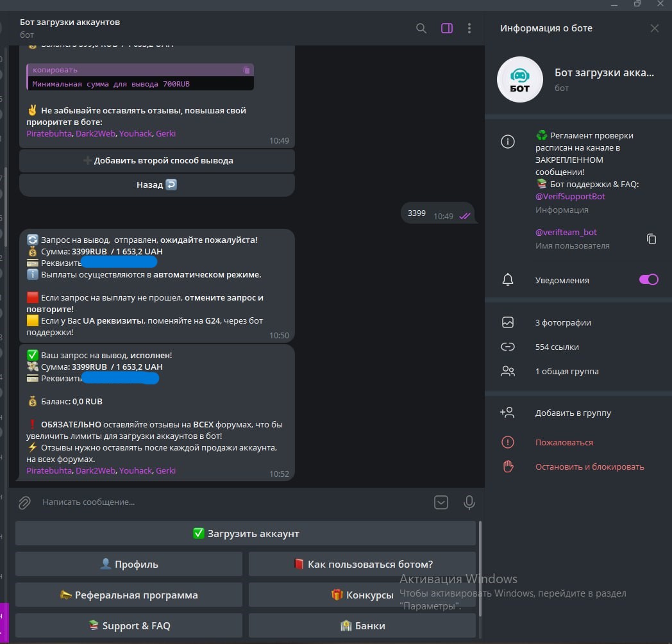This screenshot has height=644, width=672.
Task: Copy the @verifteam_bot username
Action: (x=651, y=239)
